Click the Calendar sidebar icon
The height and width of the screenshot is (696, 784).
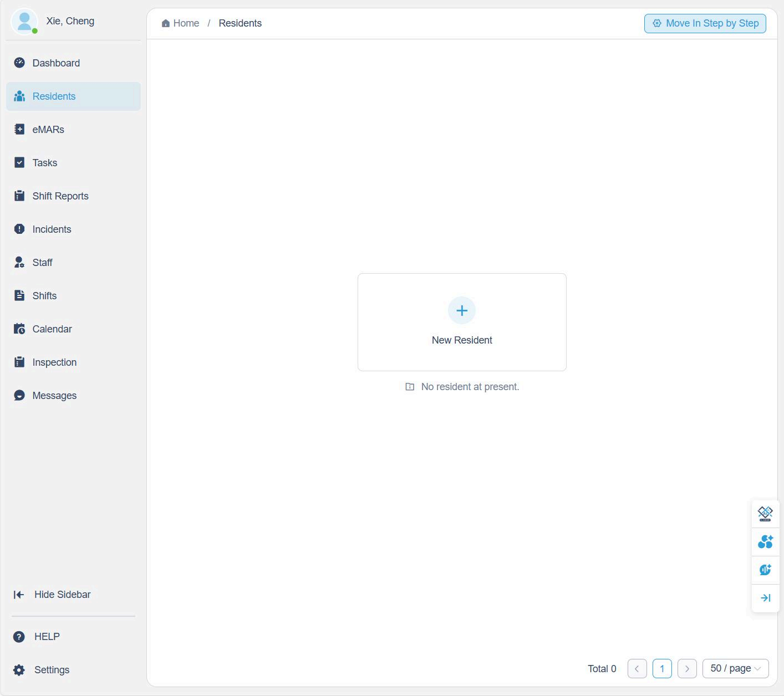click(x=19, y=329)
